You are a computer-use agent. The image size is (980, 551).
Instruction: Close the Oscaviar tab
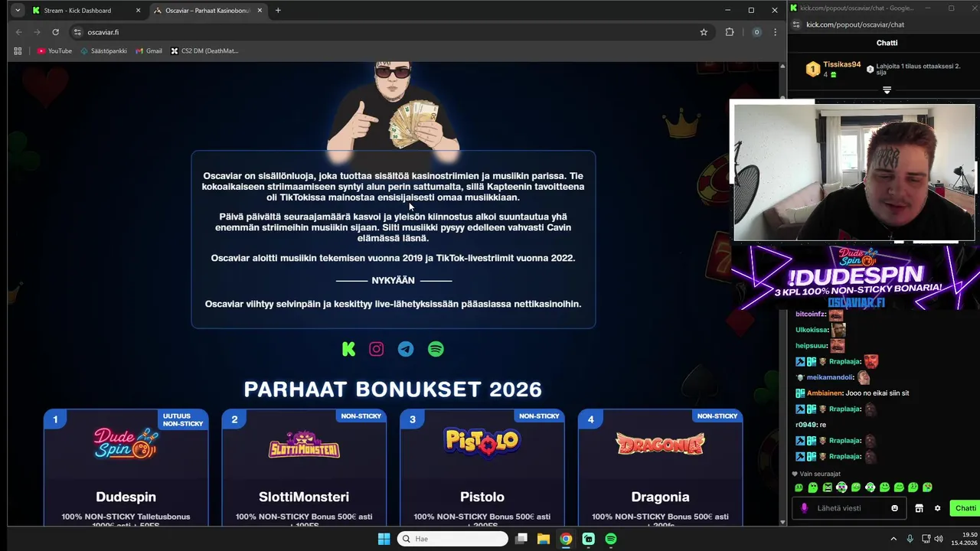click(260, 11)
